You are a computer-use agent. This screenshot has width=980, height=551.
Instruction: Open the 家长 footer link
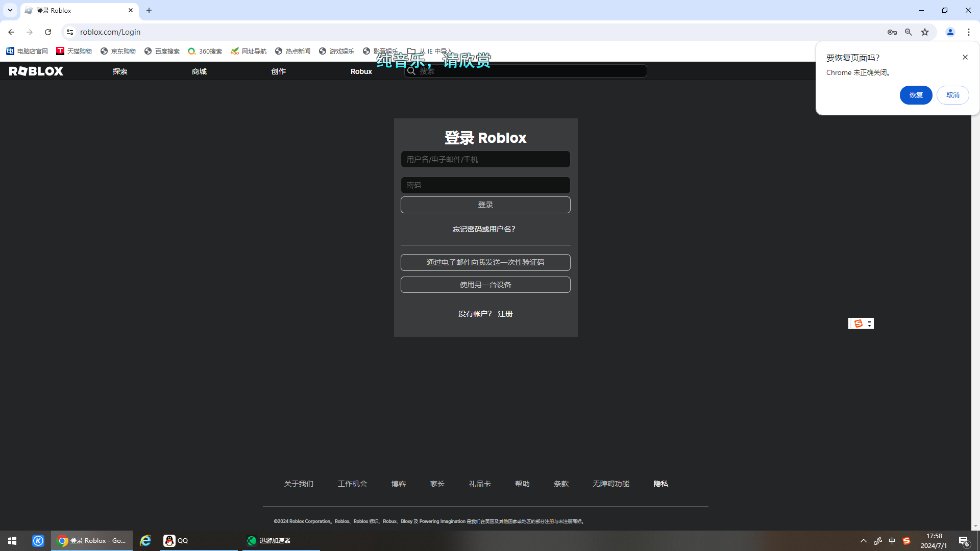[437, 484]
